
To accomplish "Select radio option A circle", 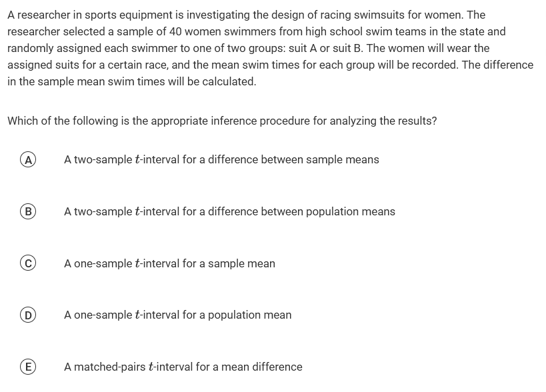I will coord(27,159).
